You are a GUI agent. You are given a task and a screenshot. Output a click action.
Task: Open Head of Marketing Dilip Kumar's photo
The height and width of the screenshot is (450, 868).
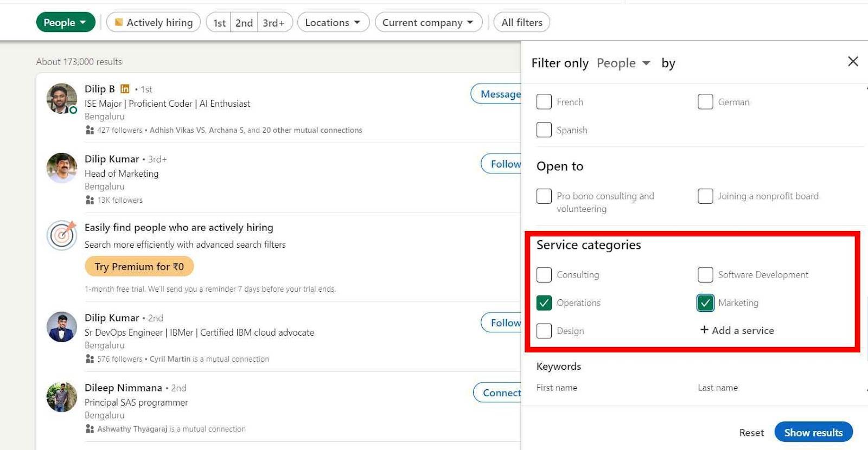coord(62,168)
